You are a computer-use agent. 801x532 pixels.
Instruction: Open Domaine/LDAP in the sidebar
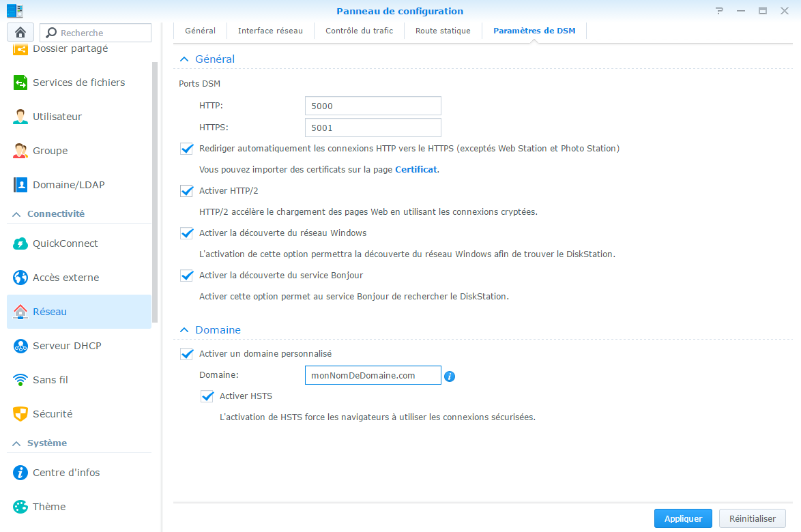(x=79, y=185)
